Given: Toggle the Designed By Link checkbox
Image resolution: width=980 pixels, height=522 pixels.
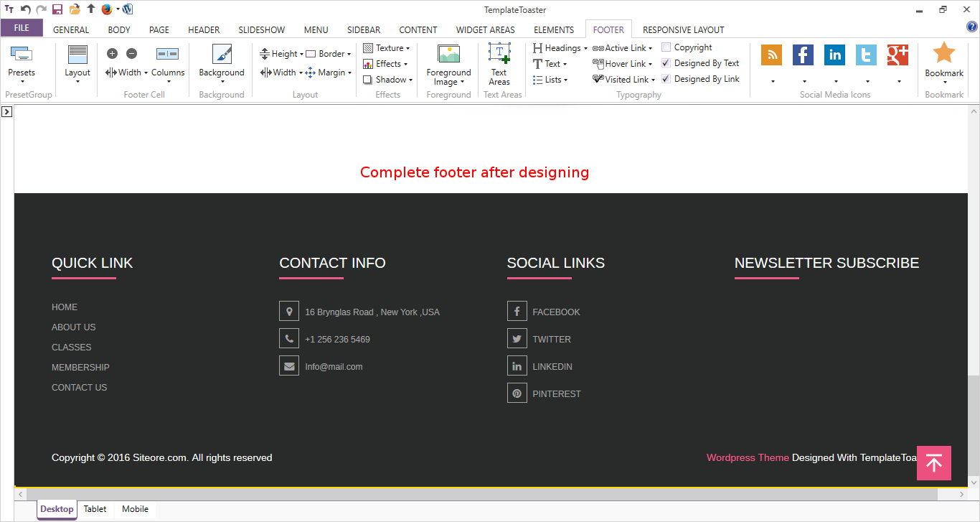Looking at the screenshot, I should point(666,79).
